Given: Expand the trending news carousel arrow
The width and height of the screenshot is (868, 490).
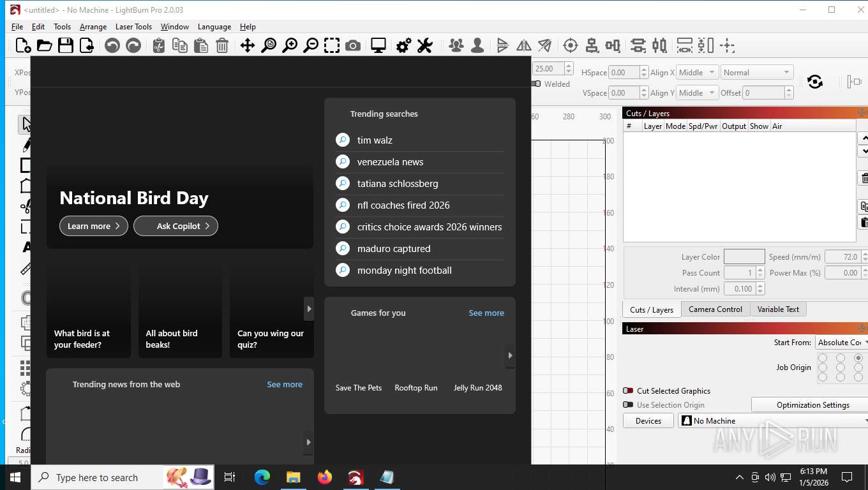Looking at the screenshot, I should click(309, 442).
